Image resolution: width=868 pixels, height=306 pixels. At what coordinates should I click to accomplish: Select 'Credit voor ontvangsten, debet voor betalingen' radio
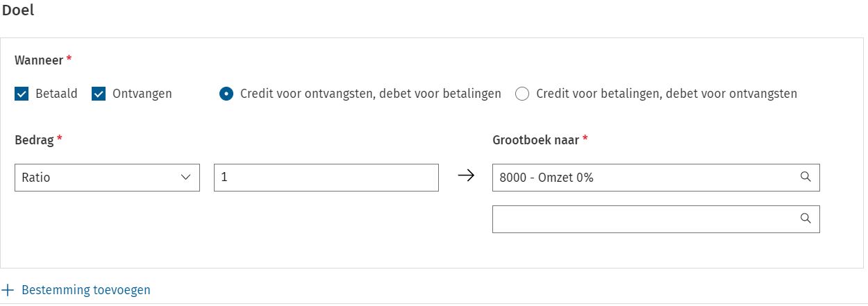pyautogui.click(x=226, y=94)
